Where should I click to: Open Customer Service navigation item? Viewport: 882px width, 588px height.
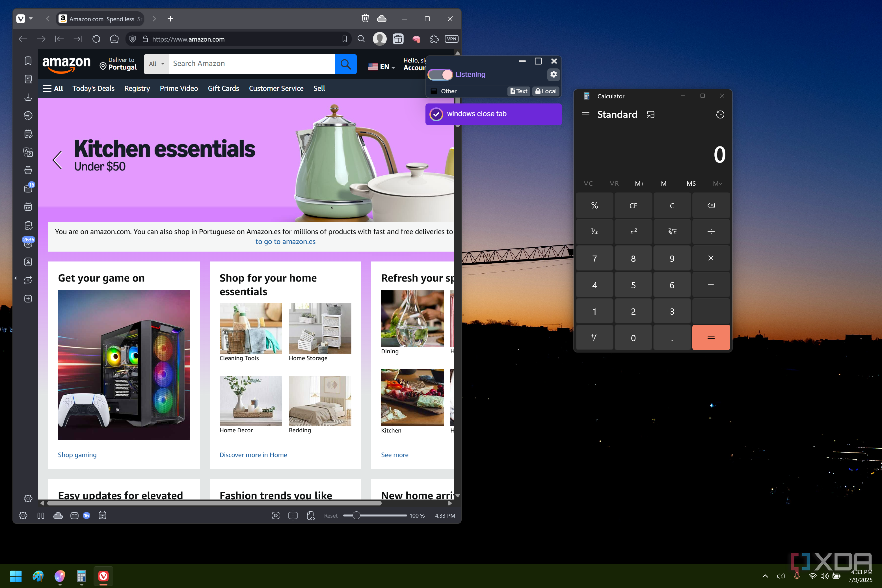(x=276, y=88)
